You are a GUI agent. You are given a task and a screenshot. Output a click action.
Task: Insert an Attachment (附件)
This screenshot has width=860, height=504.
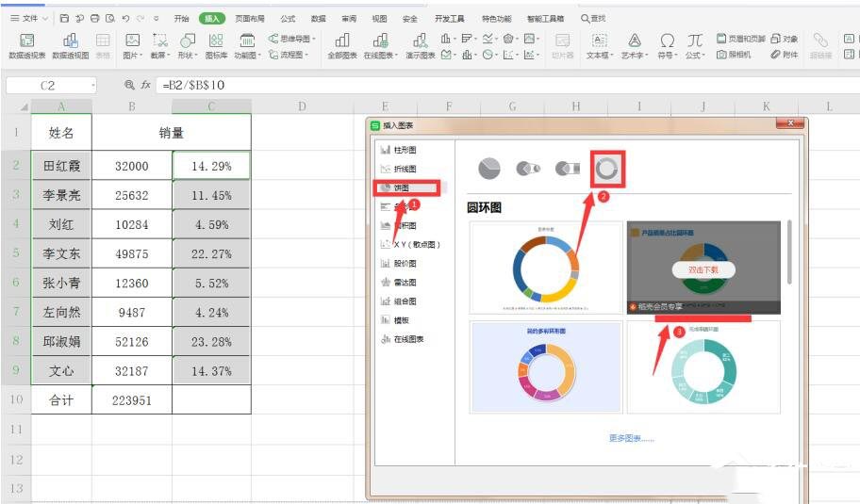785,55
